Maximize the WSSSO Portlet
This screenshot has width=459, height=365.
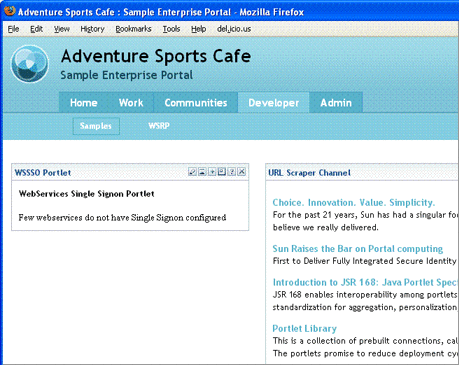point(222,172)
